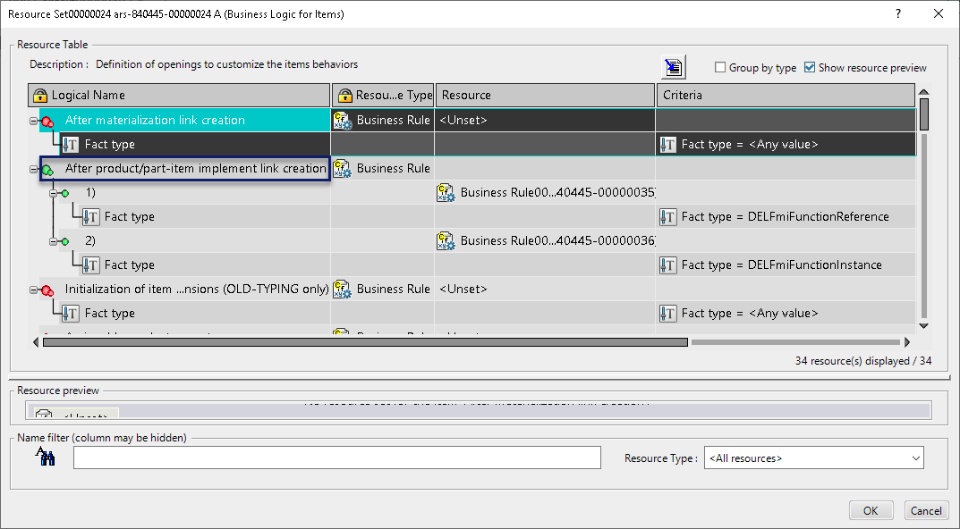Viewport: 960px width, 529px height.
Task: Select the Initialization of item (OLD-TYPING only) row
Action: tap(197, 289)
